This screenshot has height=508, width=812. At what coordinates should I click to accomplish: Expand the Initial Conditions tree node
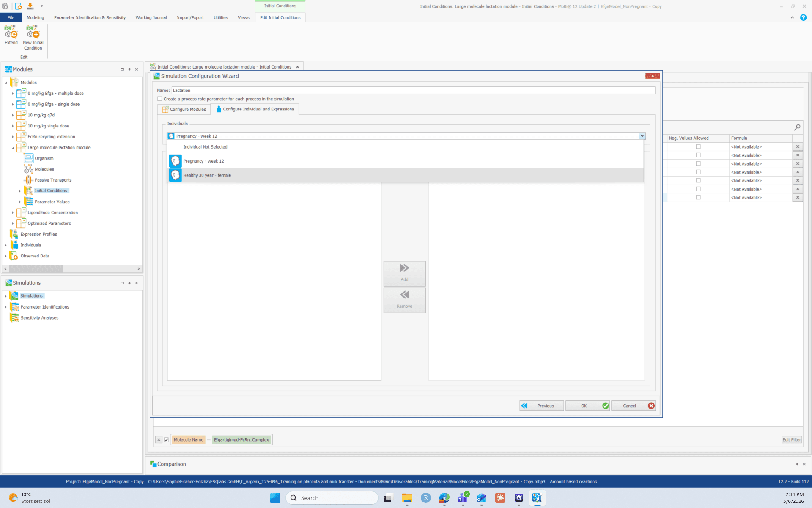tap(20, 191)
